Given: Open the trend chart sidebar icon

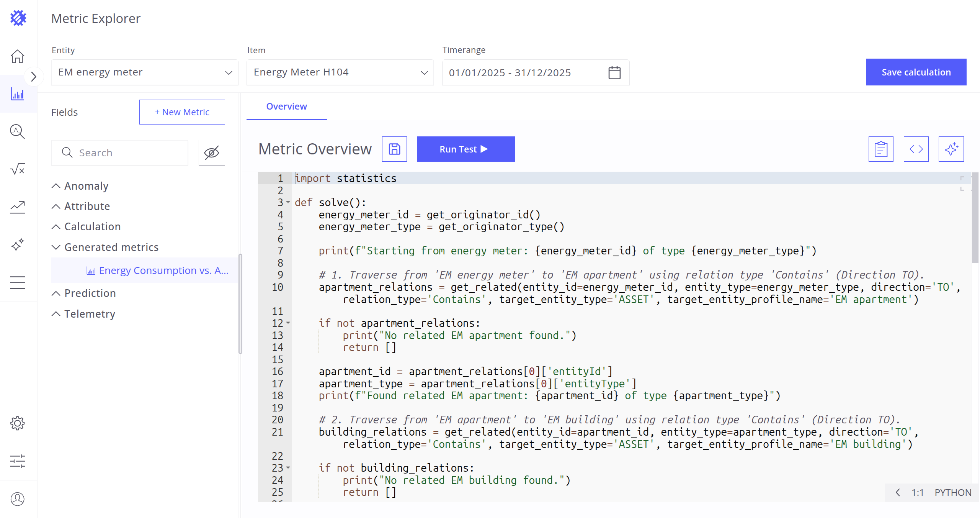Looking at the screenshot, I should [18, 207].
